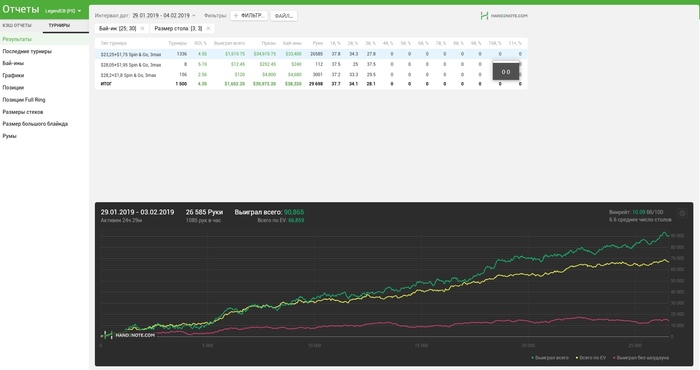Click the $4,800 prizes cell
The height and width of the screenshot is (370, 700).
(269, 75)
